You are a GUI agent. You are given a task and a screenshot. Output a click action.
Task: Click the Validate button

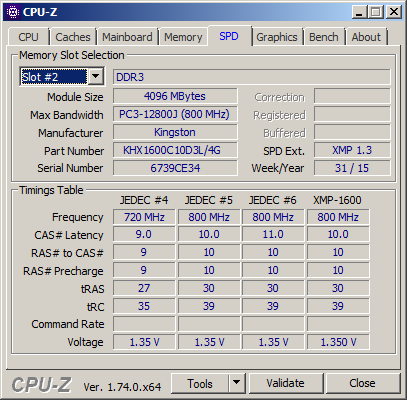coord(286,383)
